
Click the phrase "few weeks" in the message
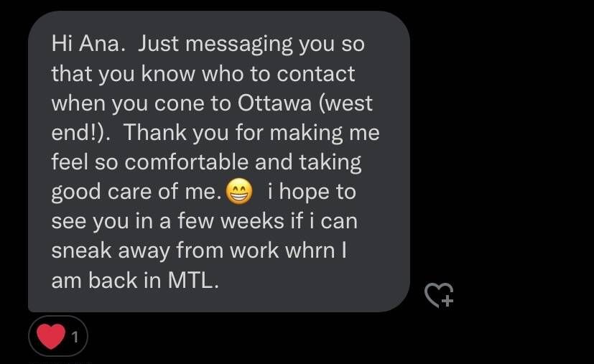[231, 220]
